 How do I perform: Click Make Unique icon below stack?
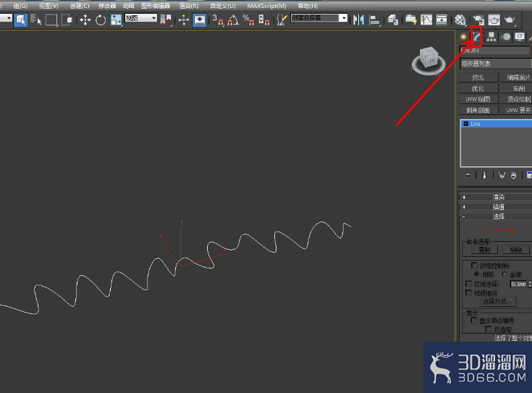click(x=502, y=175)
